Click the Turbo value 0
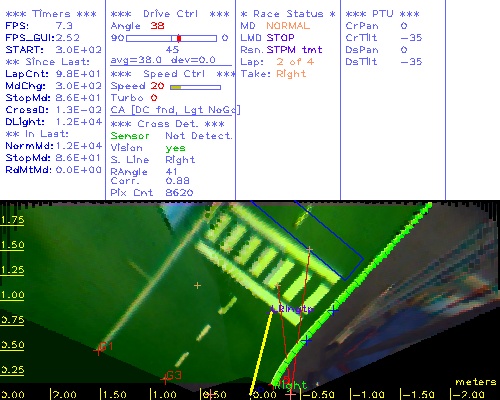The image size is (500, 400). 154,98
